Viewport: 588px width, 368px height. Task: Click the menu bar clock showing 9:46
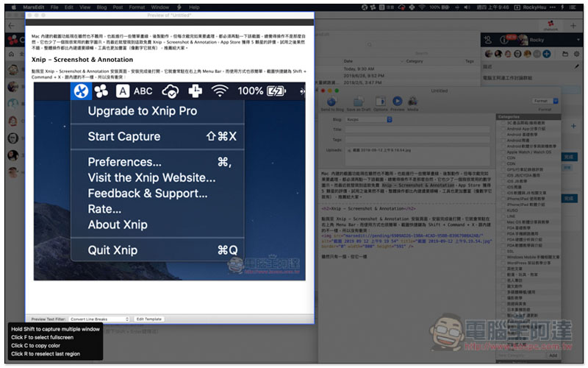pyautogui.click(x=492, y=7)
